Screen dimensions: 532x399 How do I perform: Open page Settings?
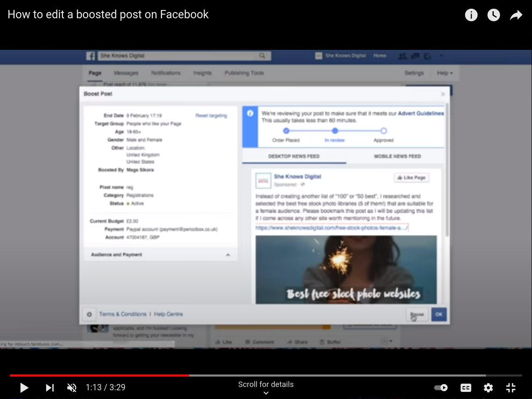[414, 73]
